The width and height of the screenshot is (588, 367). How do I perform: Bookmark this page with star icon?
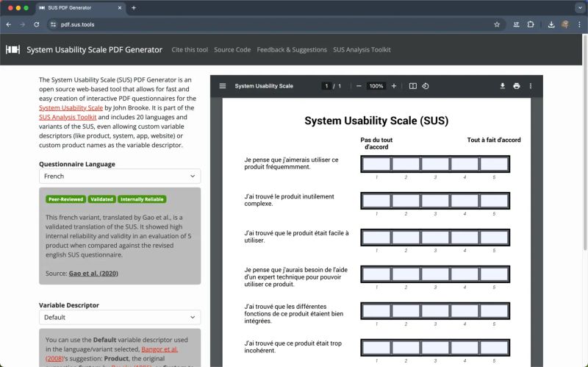(x=497, y=24)
